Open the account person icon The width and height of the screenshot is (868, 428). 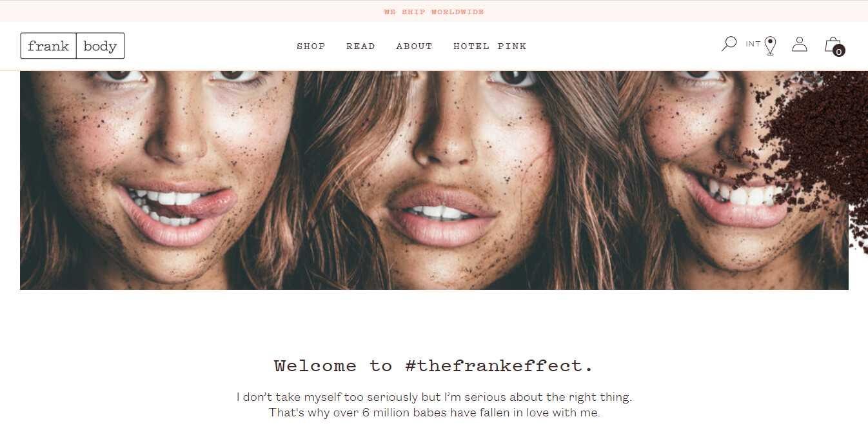[x=800, y=44]
